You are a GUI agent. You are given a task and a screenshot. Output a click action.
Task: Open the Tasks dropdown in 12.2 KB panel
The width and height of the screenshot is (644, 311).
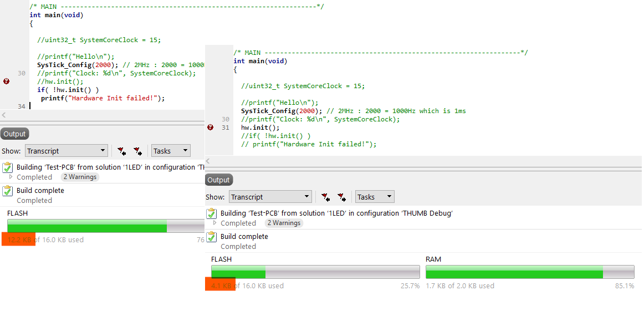coord(171,151)
